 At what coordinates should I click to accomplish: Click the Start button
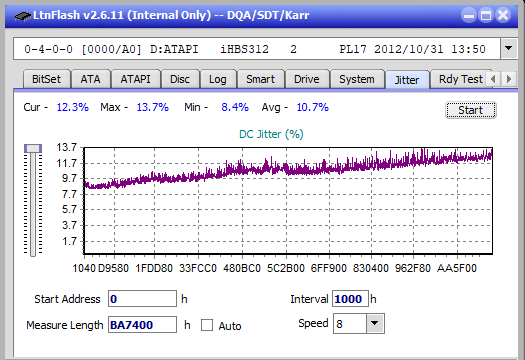click(x=471, y=110)
